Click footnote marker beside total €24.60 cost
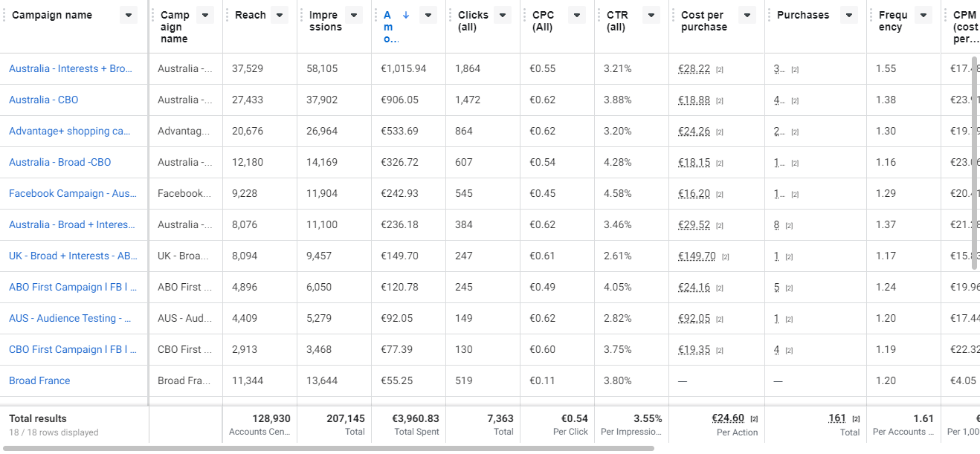The width and height of the screenshot is (980, 454). (754, 419)
